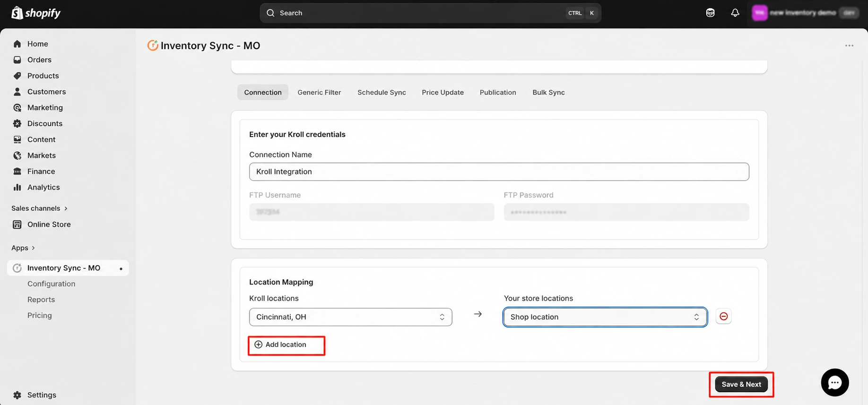The image size is (868, 405).
Task: Open the app's three-dot menu
Action: point(849,45)
